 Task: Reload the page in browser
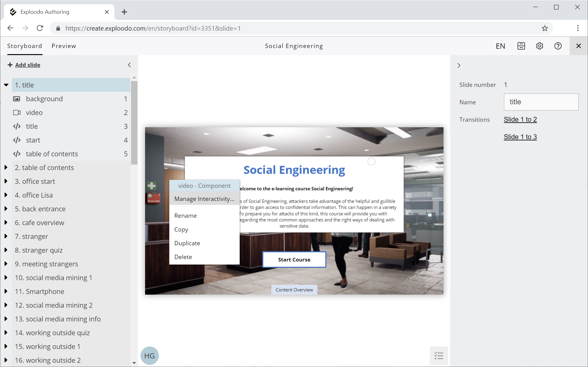40,28
